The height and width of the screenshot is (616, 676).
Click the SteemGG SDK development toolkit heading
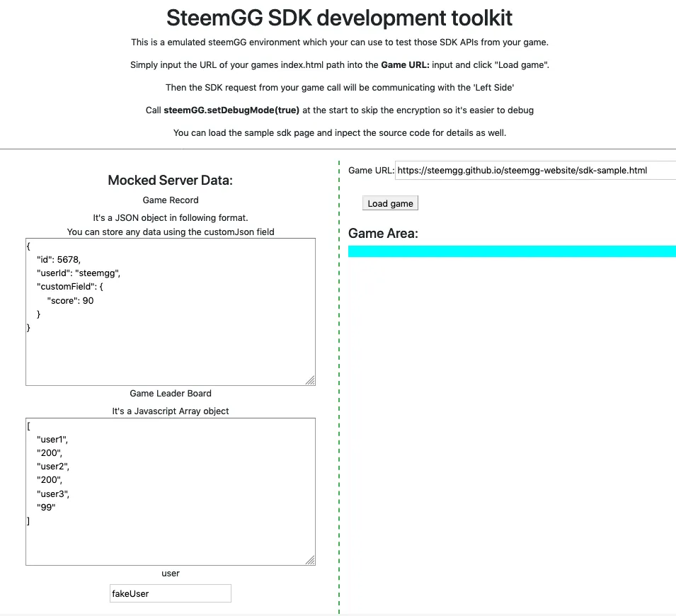[x=339, y=18]
